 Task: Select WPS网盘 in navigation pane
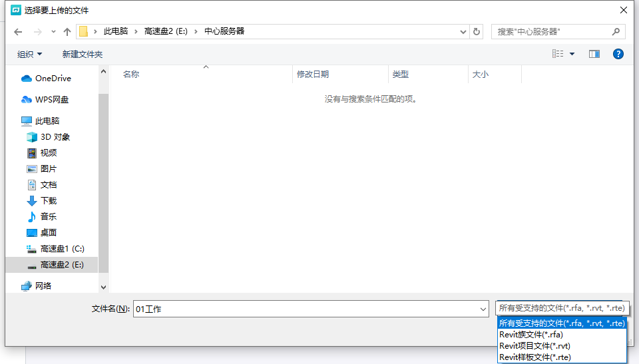51,100
